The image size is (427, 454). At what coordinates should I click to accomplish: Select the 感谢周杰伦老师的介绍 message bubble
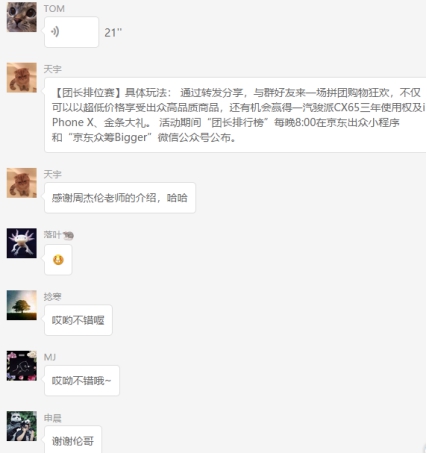[x=120, y=198]
